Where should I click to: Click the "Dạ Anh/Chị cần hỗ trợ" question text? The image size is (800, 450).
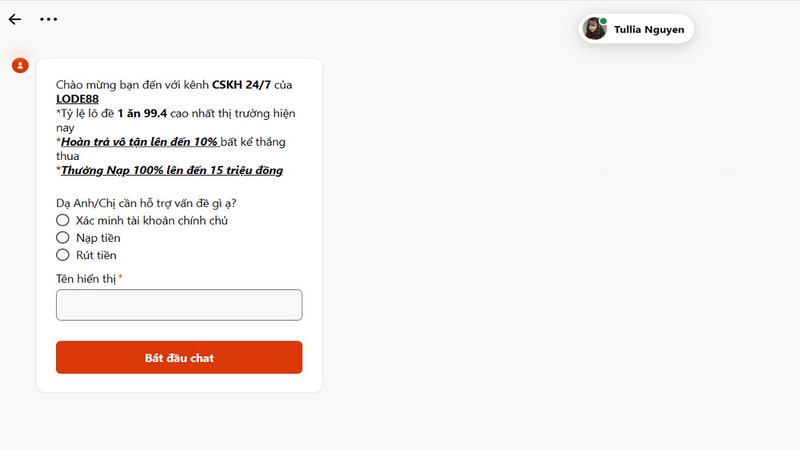click(x=139, y=202)
